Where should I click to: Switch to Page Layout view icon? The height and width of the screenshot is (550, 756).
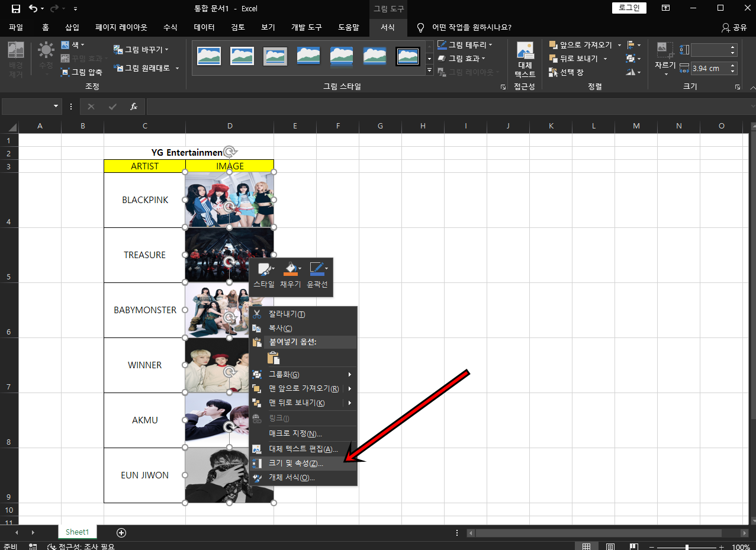tap(610, 546)
